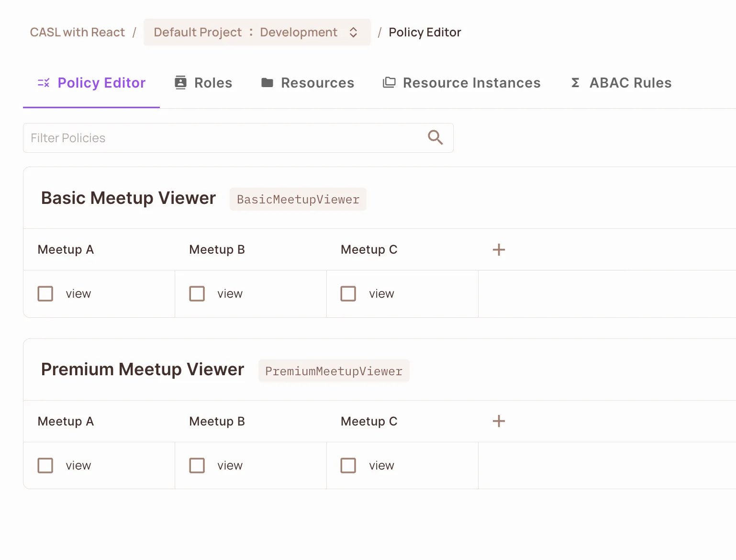Check Meetup C view for Premium Meetup Viewer
This screenshot has width=736, height=560.
click(348, 466)
